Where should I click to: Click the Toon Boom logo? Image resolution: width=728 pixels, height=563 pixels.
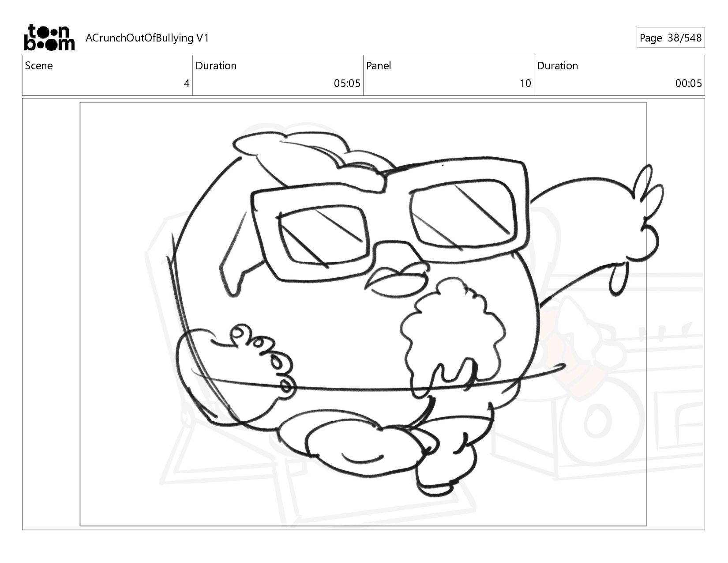(x=49, y=38)
